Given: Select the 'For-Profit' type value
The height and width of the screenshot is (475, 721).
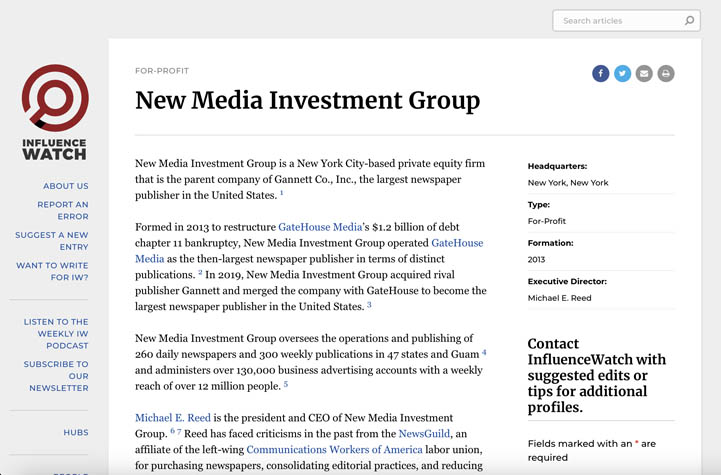Looking at the screenshot, I should pos(547,221).
